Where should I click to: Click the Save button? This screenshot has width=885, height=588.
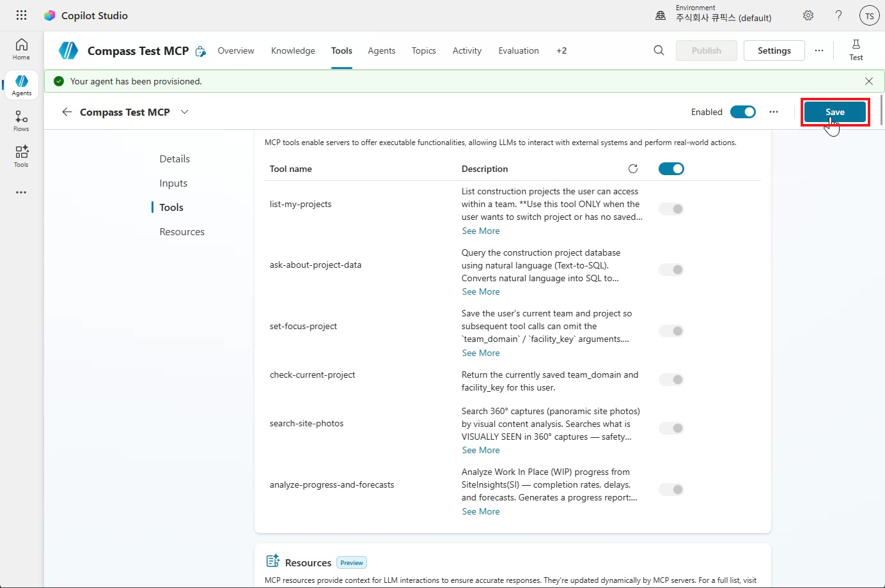click(835, 112)
